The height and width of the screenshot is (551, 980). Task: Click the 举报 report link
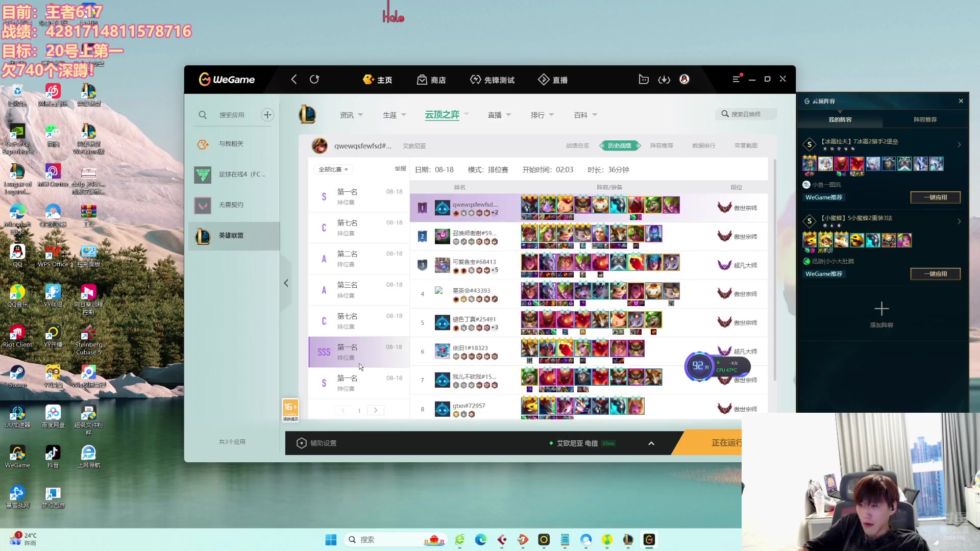pos(401,169)
